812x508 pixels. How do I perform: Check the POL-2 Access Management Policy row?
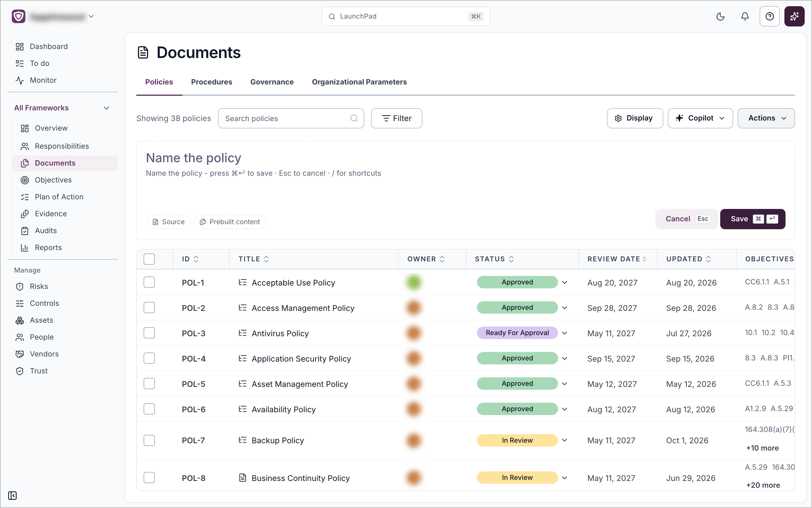[149, 308]
